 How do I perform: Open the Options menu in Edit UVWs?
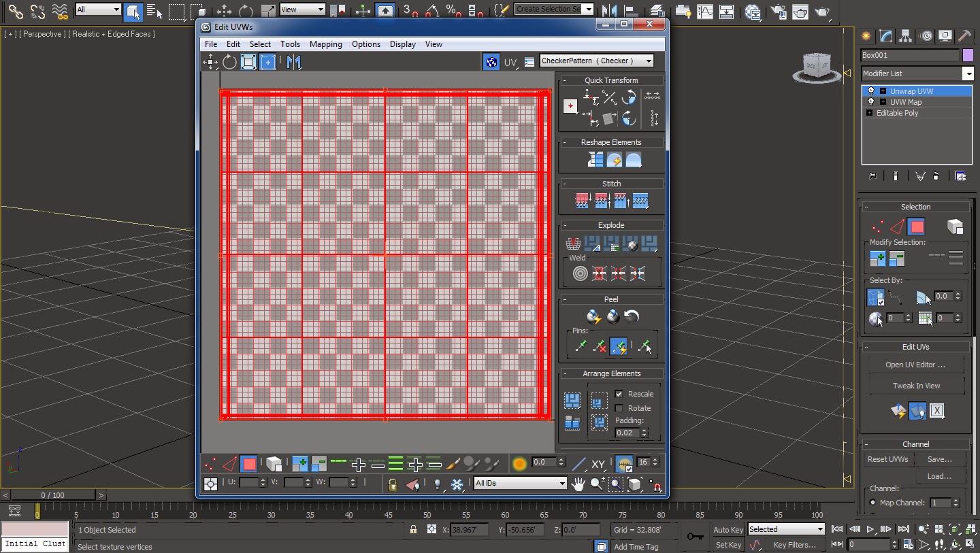point(366,44)
